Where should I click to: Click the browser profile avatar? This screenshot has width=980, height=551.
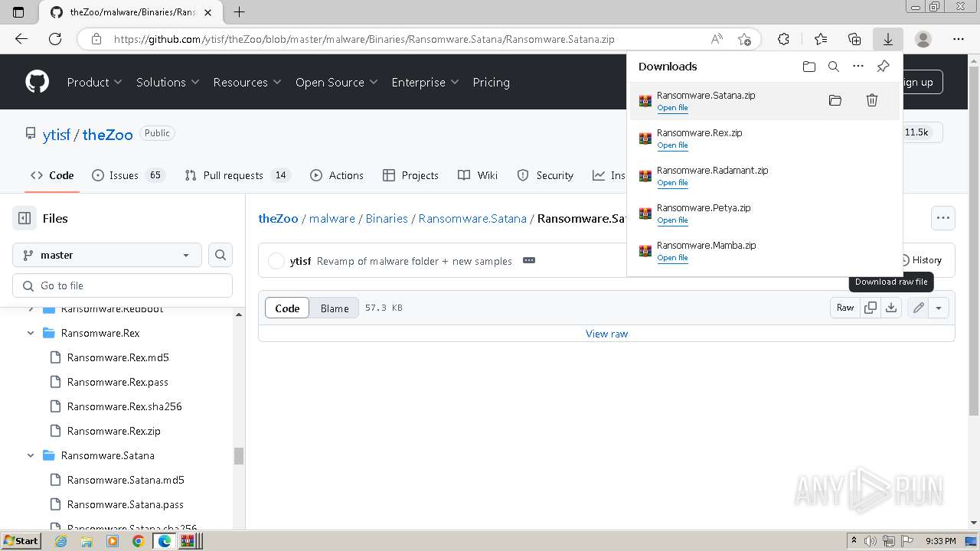(923, 39)
